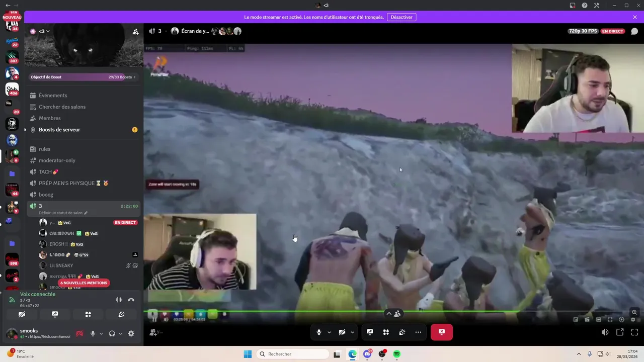644x362 pixels.
Task: Adjust stream volume speaker icon
Action: pyautogui.click(x=605, y=332)
